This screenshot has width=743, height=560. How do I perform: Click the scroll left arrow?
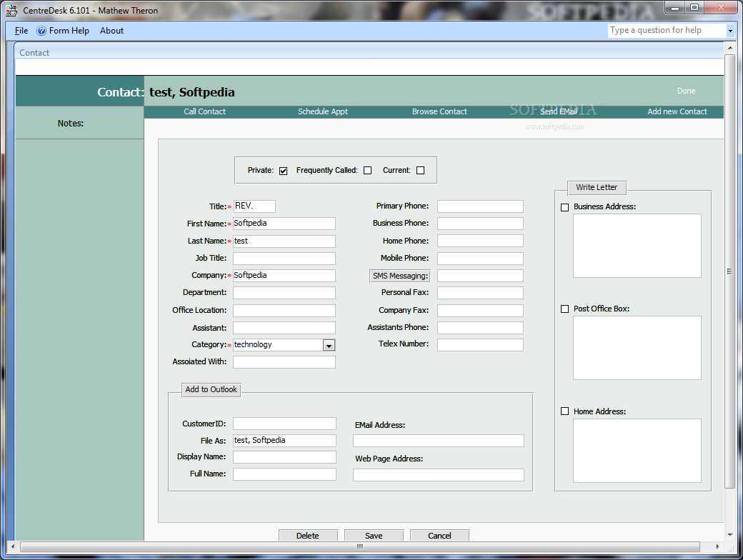pyautogui.click(x=13, y=546)
